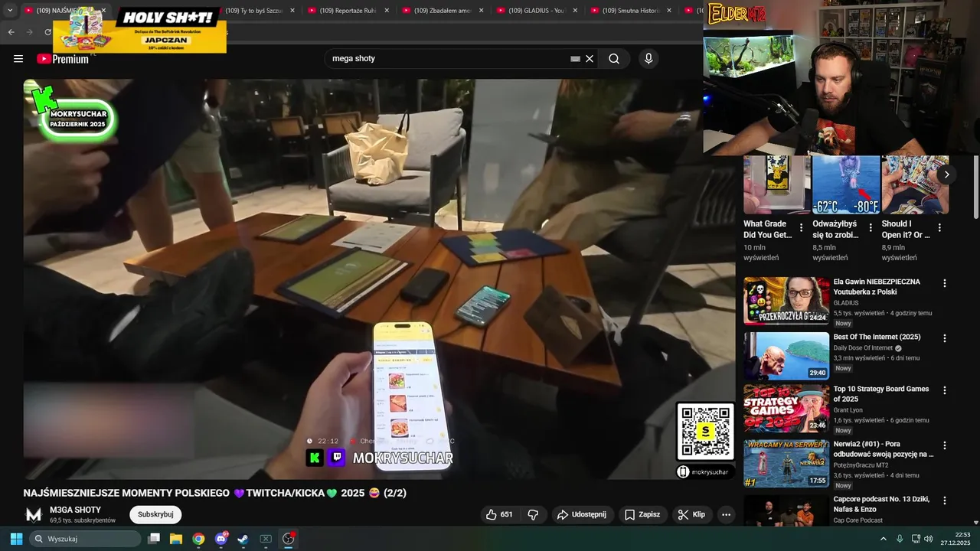
Task: Open Discord from the taskbar
Action: 220,539
